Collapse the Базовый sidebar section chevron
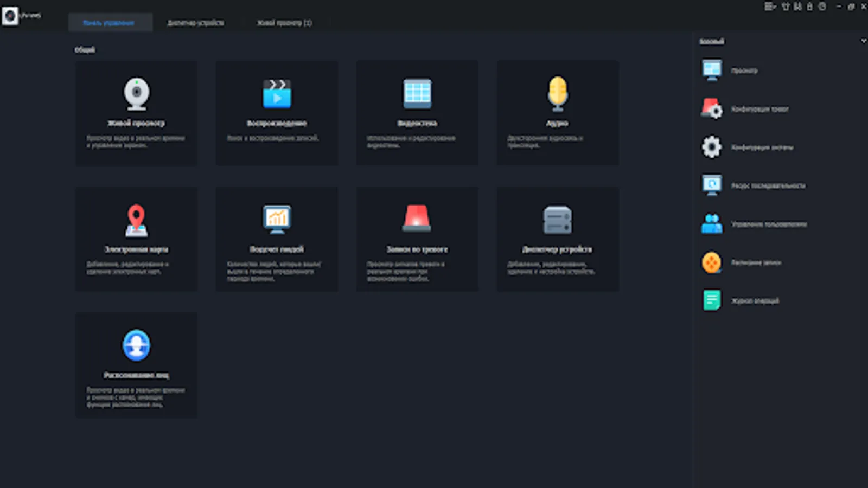Image resolution: width=868 pixels, height=488 pixels. [x=864, y=41]
